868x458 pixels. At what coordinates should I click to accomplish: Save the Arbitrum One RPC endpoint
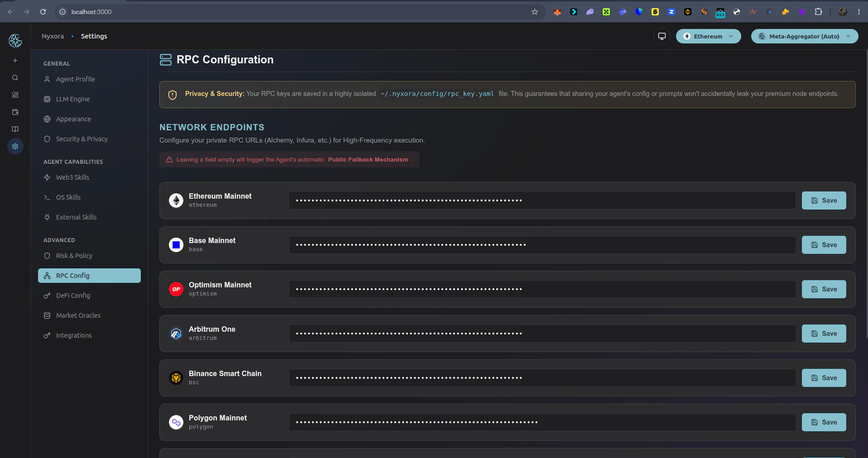pyautogui.click(x=824, y=334)
